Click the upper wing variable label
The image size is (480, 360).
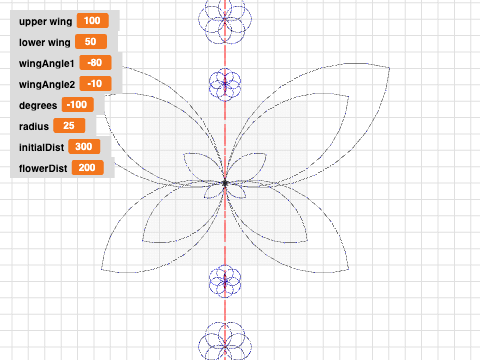click(45, 22)
